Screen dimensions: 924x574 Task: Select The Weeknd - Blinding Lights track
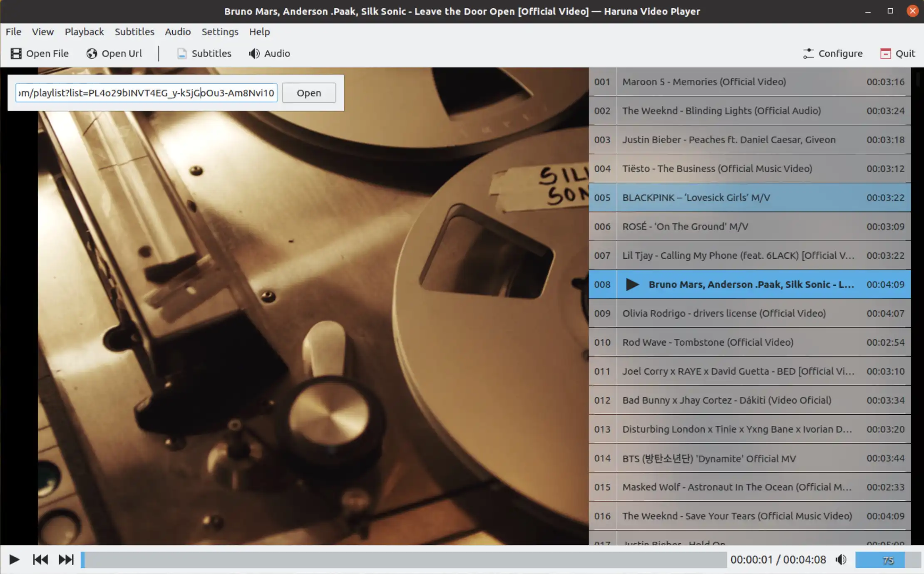[750, 111]
